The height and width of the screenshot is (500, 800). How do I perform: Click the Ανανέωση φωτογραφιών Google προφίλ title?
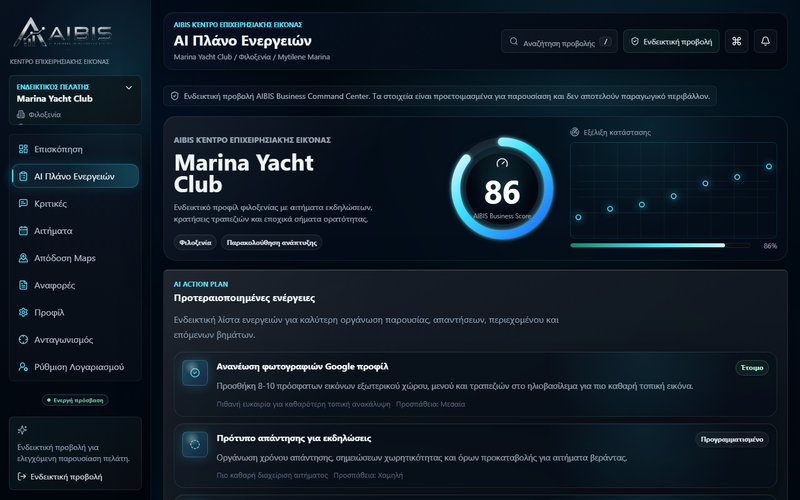(302, 366)
